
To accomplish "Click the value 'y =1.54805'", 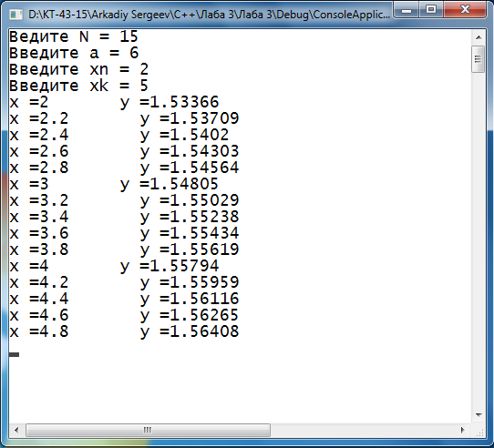I will point(170,185).
